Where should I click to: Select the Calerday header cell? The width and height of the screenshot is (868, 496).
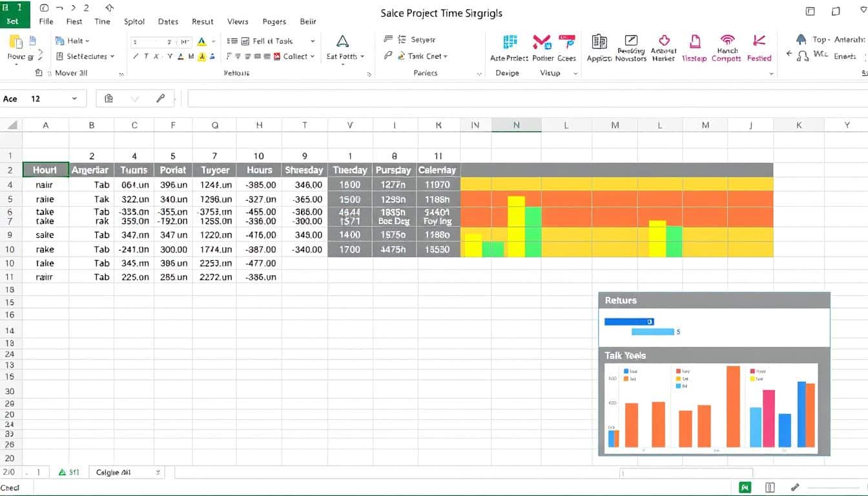[437, 170]
